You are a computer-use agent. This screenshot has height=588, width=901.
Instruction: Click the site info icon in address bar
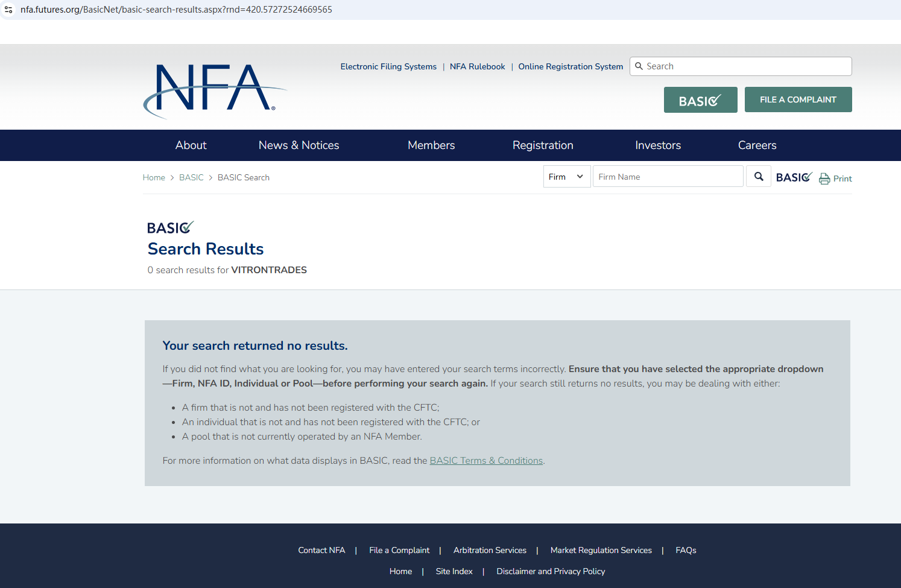[x=8, y=10]
